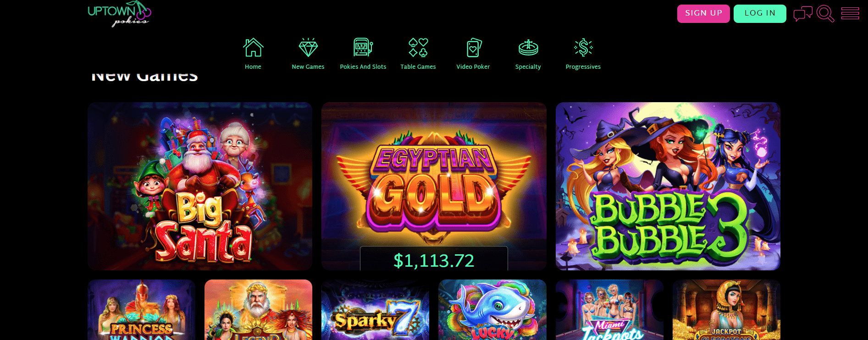
Task: Open Progressives dollar sign icon
Action: coord(583,47)
